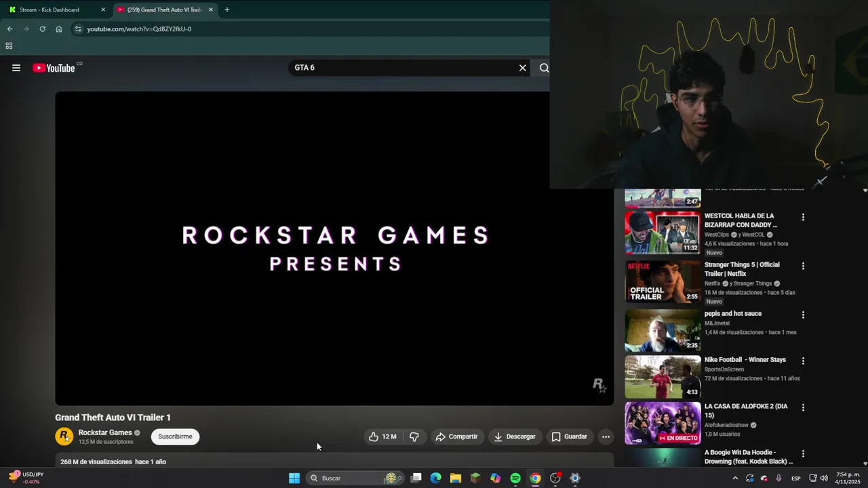Image resolution: width=868 pixels, height=488 pixels.
Task: Click the video player area
Action: click(x=334, y=248)
